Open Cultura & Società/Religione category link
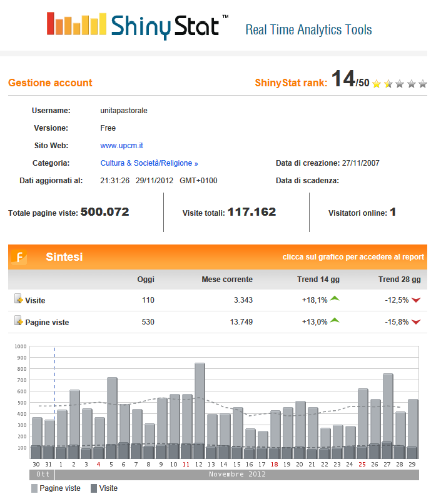 (150, 163)
